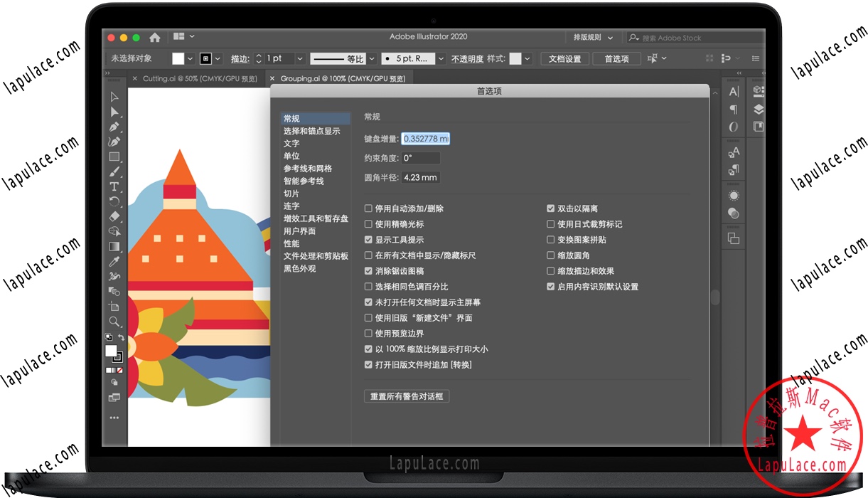This screenshot has width=868, height=498.
Task: Reset default fill and stroke
Action: 108,337
